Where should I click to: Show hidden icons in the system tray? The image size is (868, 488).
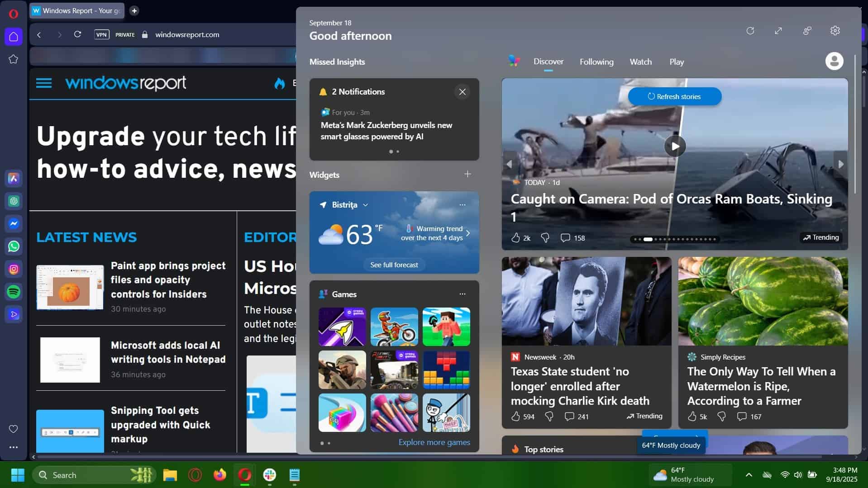pos(749,475)
